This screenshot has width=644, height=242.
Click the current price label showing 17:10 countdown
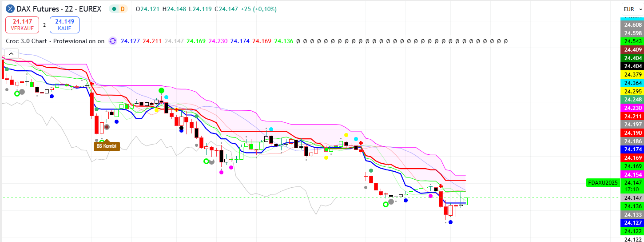pos(632,186)
